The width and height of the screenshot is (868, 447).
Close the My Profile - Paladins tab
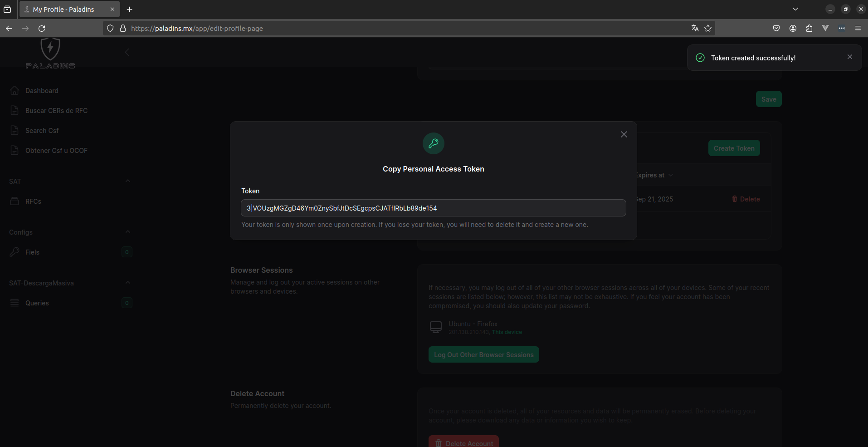[x=112, y=9]
